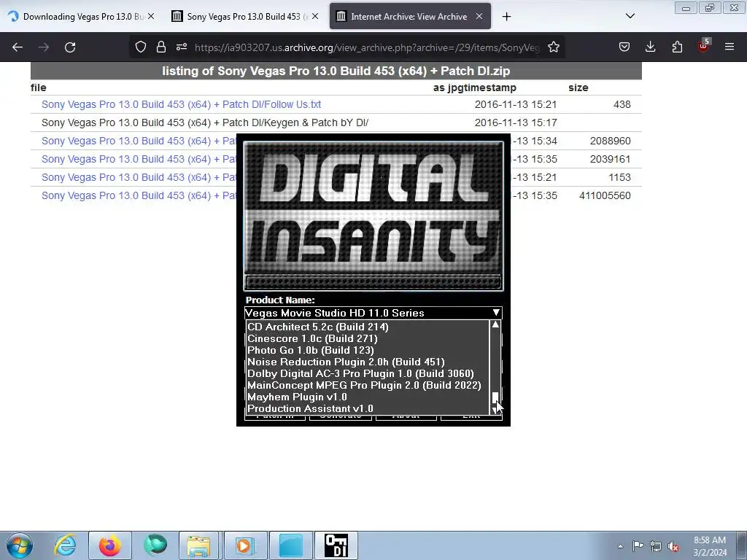Switch to Sony Vegas Pro 13.0 Build 453 tab

point(244,17)
